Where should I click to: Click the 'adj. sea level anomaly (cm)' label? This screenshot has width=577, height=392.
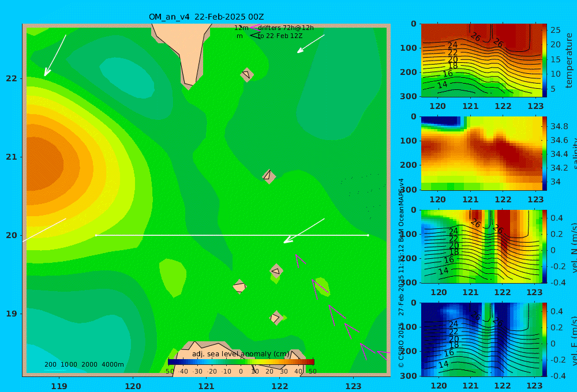[241, 354]
